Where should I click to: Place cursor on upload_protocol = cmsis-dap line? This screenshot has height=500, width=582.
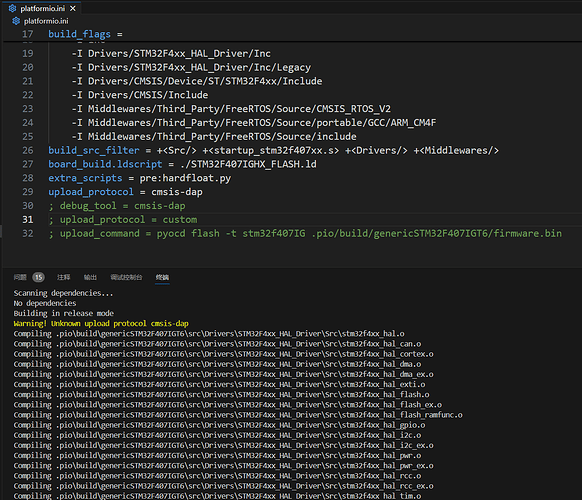click(x=125, y=192)
